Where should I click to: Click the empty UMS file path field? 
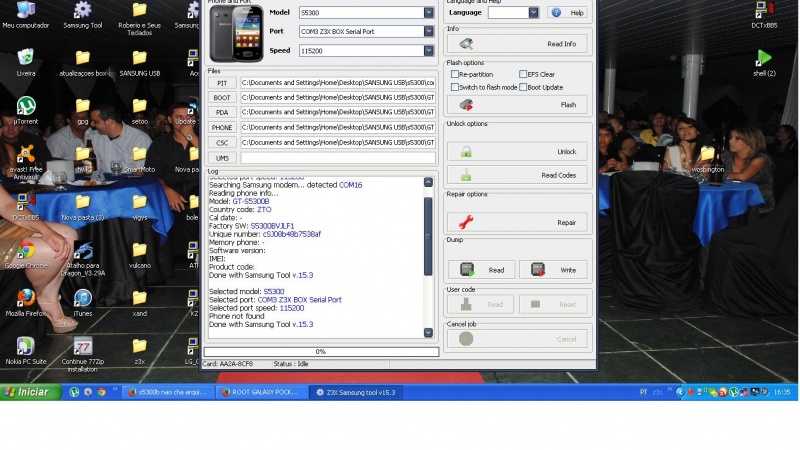[x=338, y=158]
